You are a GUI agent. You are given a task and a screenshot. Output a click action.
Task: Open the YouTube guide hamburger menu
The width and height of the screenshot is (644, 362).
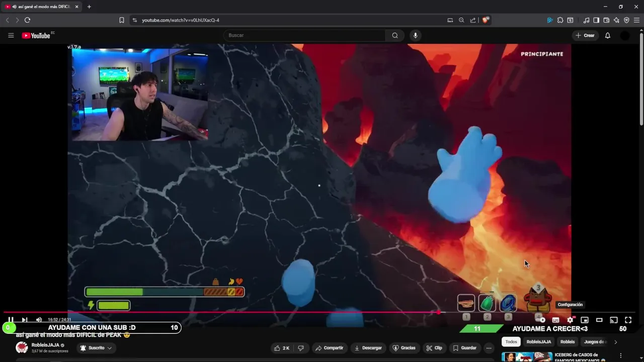(x=11, y=35)
